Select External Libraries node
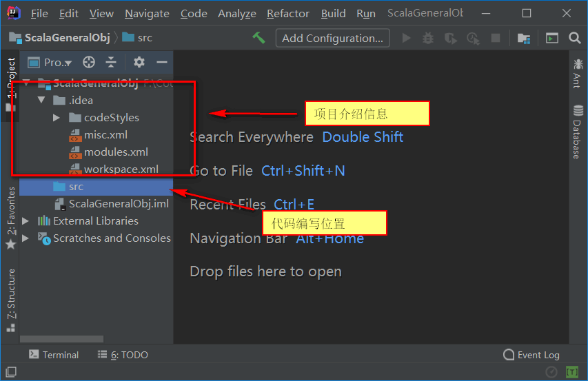The image size is (588, 381). pos(88,221)
